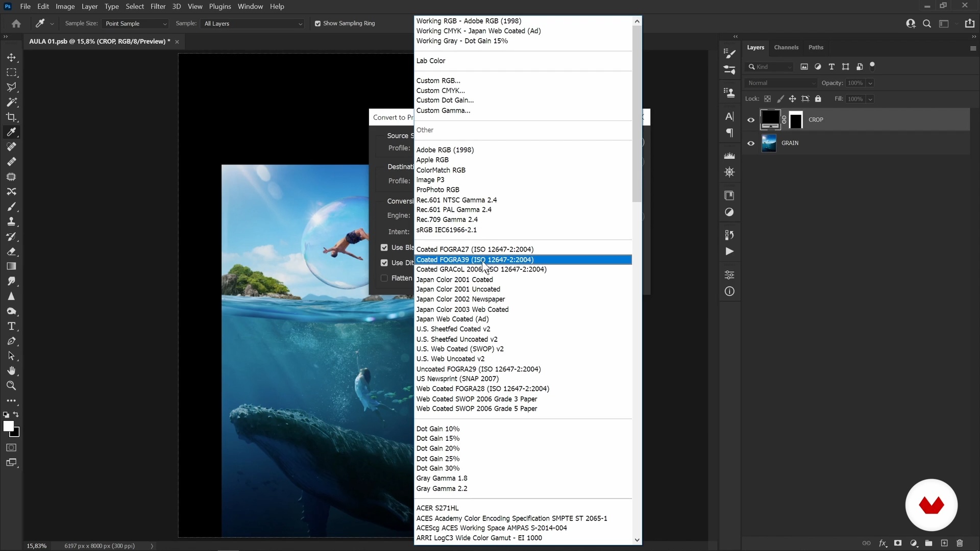Select the Hand tool
The height and width of the screenshot is (551, 980).
click(11, 371)
